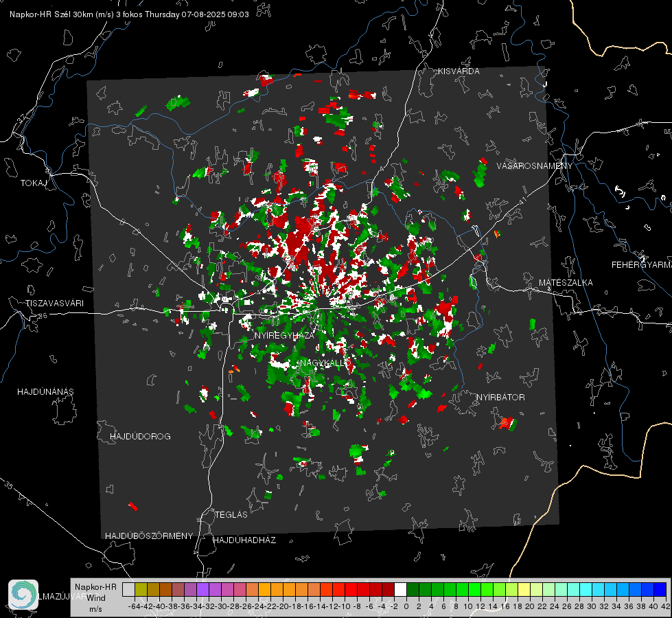Click the HAJDÚHADHÁZ town label
The image size is (672, 618).
coord(244,540)
